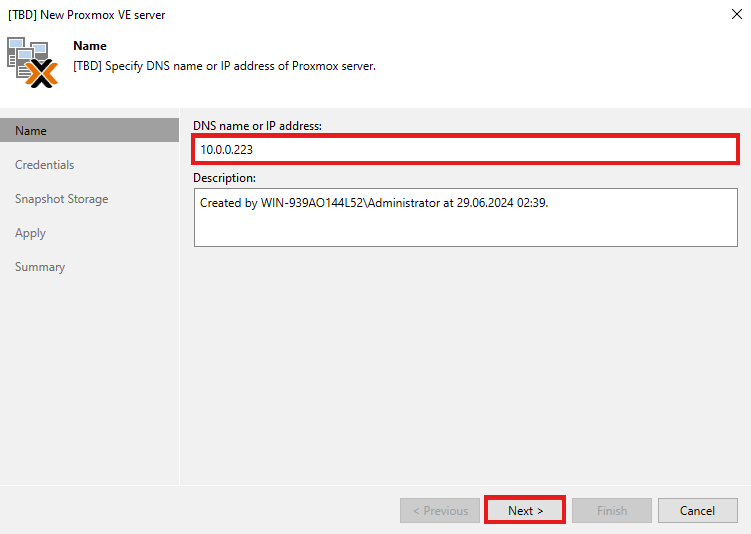Viewport: 751px width, 534px height.
Task: Click inside the Description text box
Action: 465,217
